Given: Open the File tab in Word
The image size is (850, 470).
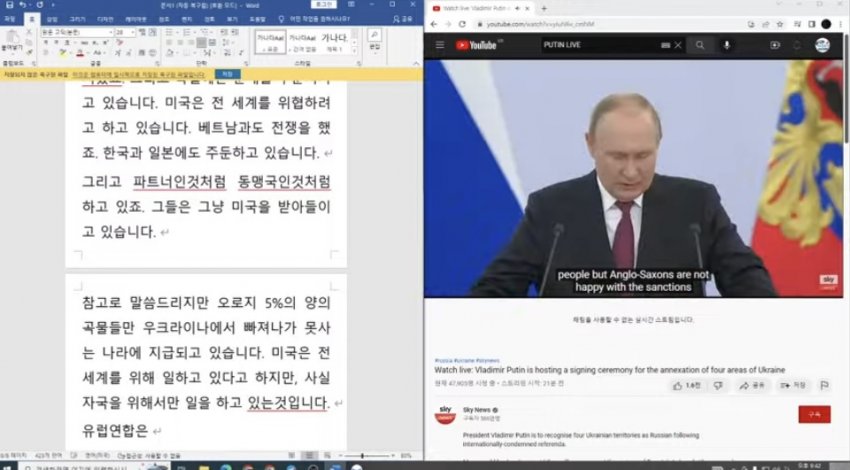Looking at the screenshot, I should tap(9, 18).
